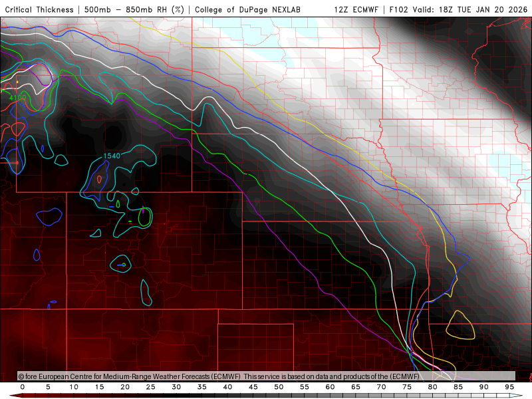
Task: Click the "35" value on the color scale
Action: click(x=202, y=387)
